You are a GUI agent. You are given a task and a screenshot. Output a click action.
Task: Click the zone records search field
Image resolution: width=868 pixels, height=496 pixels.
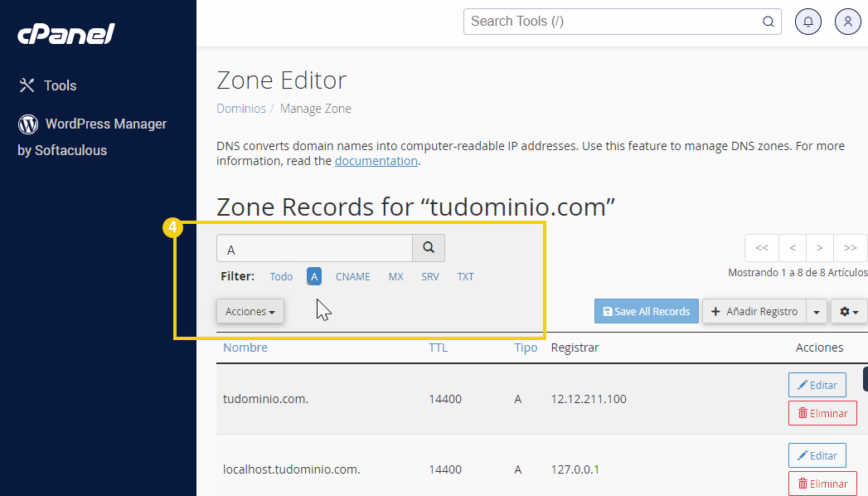click(314, 248)
